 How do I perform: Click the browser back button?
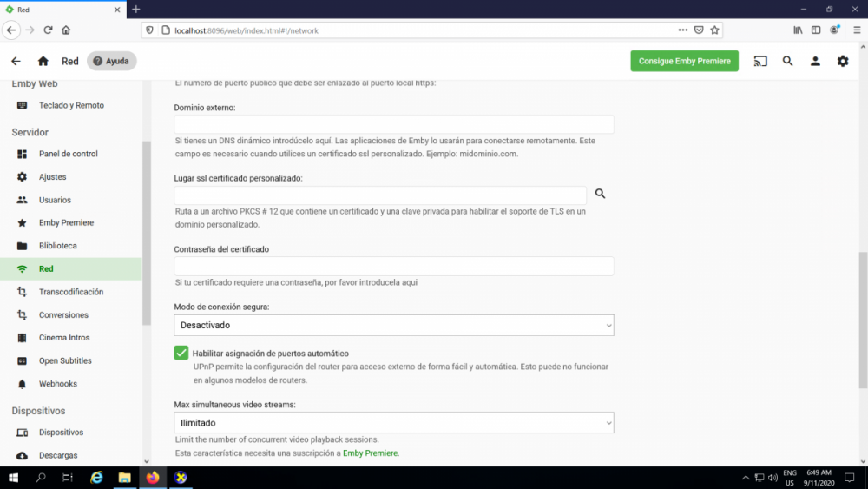click(11, 30)
